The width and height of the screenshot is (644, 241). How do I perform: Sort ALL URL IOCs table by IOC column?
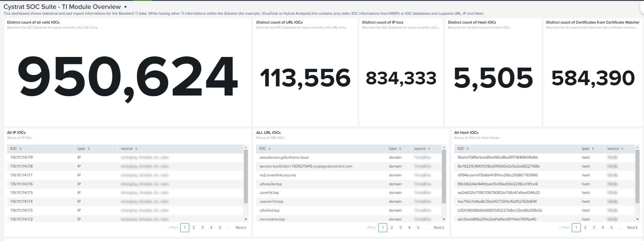265,149
